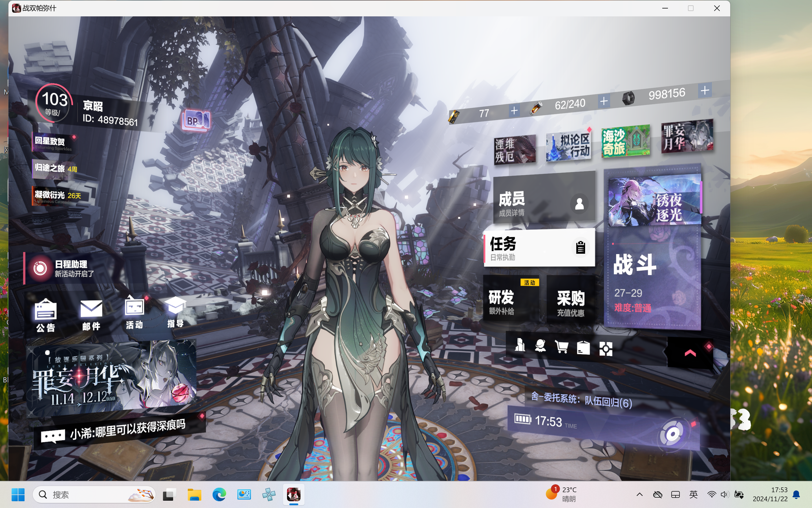Image resolution: width=812 pixels, height=508 pixels.
Task: Click the ID: 48978561 text
Action: tap(110, 120)
